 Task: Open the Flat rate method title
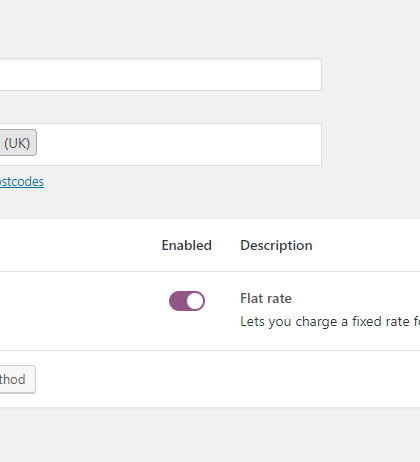[x=266, y=298]
